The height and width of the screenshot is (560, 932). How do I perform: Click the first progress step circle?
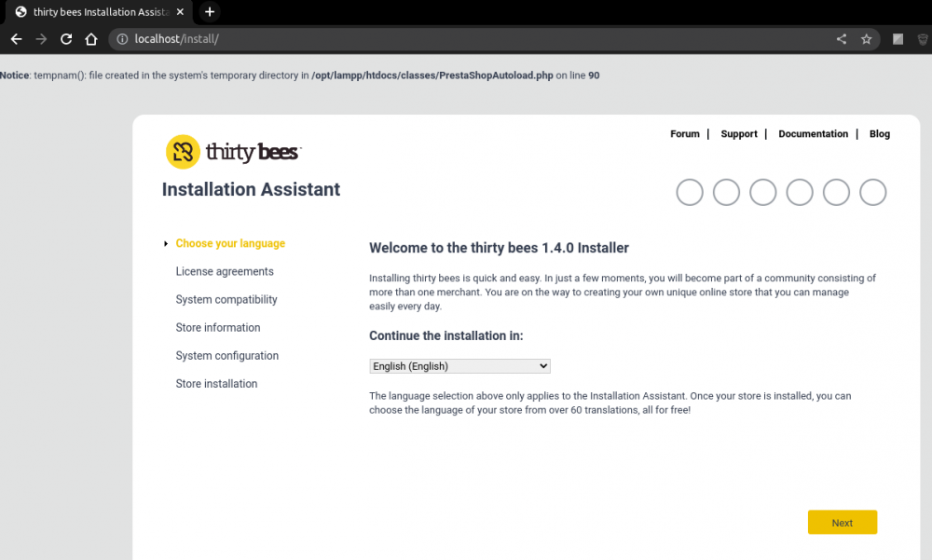coord(689,193)
